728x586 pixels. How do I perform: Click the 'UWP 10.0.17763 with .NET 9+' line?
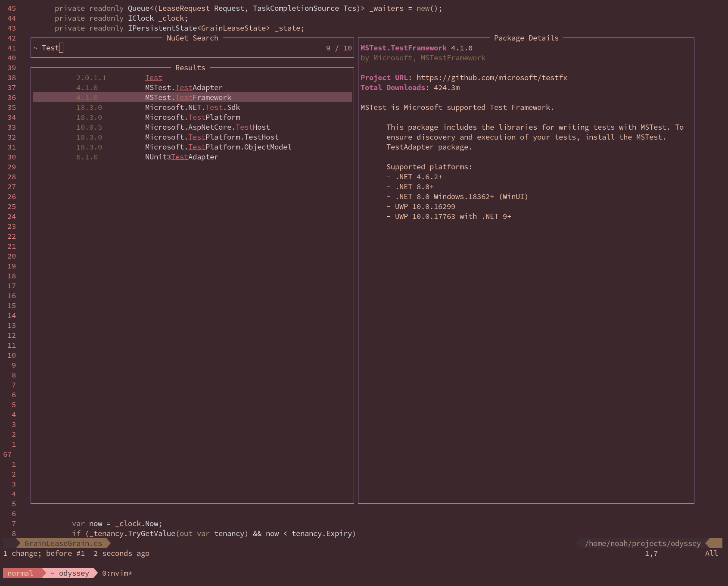tap(449, 216)
